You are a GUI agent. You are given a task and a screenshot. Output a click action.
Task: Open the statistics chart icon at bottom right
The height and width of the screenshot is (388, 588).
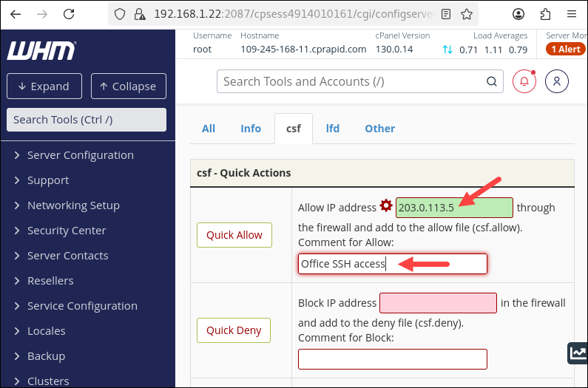pos(577,353)
